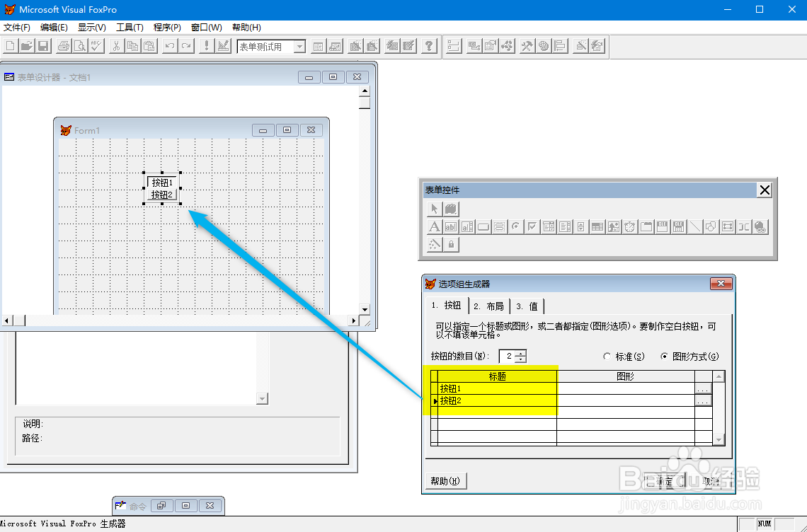Image resolution: width=807 pixels, height=532 pixels.
Task: Select the Label control tool
Action: tap(435, 227)
